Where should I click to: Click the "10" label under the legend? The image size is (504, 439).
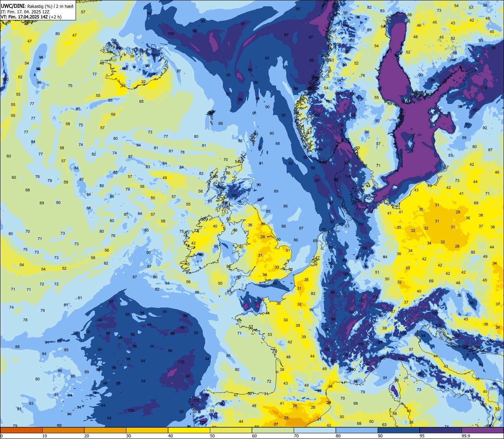44,436
